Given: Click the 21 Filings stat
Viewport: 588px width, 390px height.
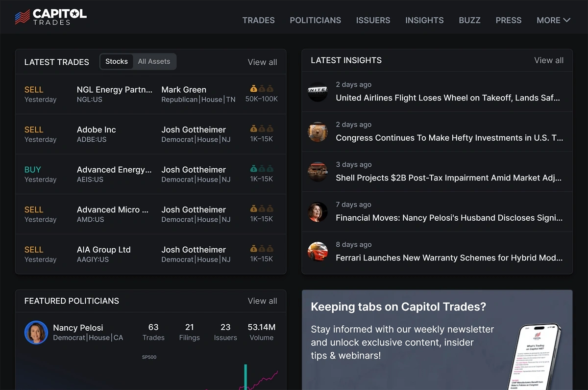Looking at the screenshot, I should click(190, 332).
